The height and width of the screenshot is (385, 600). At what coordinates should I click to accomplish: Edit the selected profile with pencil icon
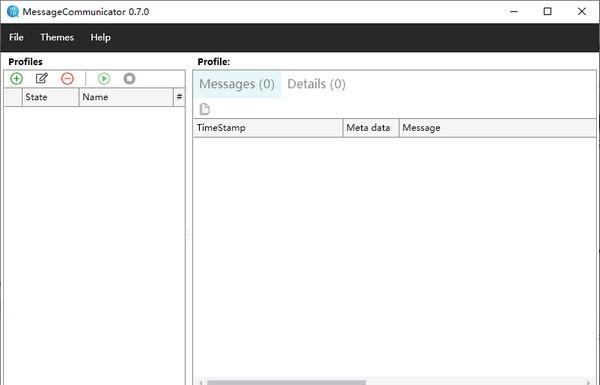41,78
